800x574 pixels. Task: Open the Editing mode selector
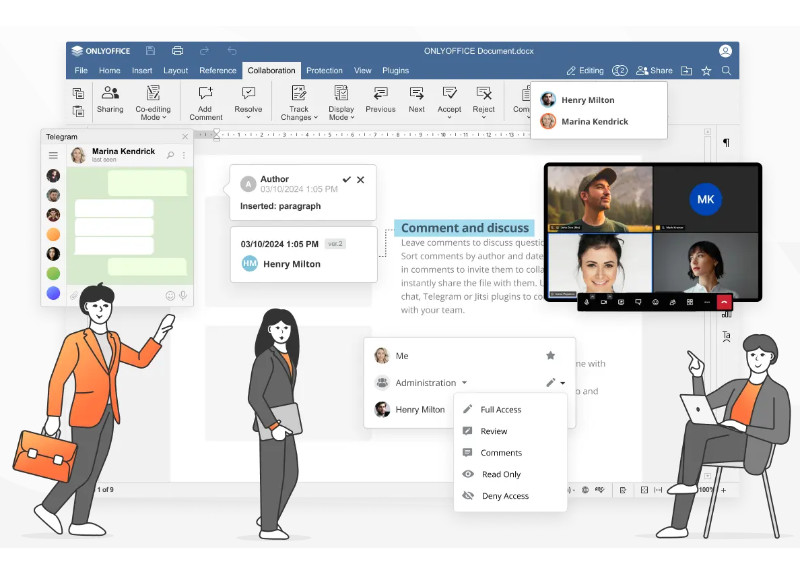[x=585, y=70]
